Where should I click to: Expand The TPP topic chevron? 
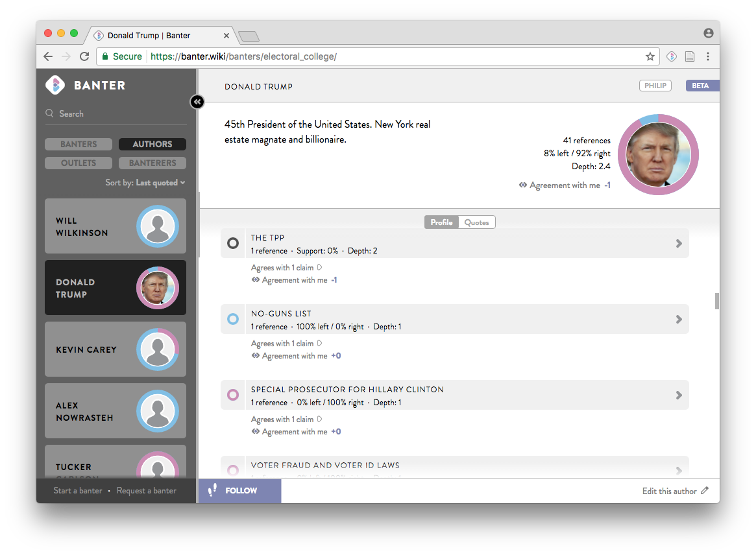point(679,243)
